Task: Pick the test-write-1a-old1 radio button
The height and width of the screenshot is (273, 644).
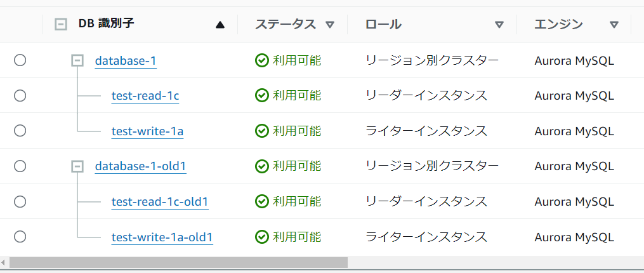Action: (x=20, y=236)
